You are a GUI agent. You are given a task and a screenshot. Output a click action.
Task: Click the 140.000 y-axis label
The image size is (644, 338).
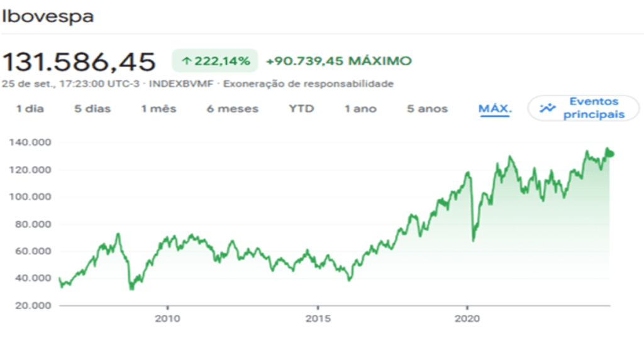(30, 143)
